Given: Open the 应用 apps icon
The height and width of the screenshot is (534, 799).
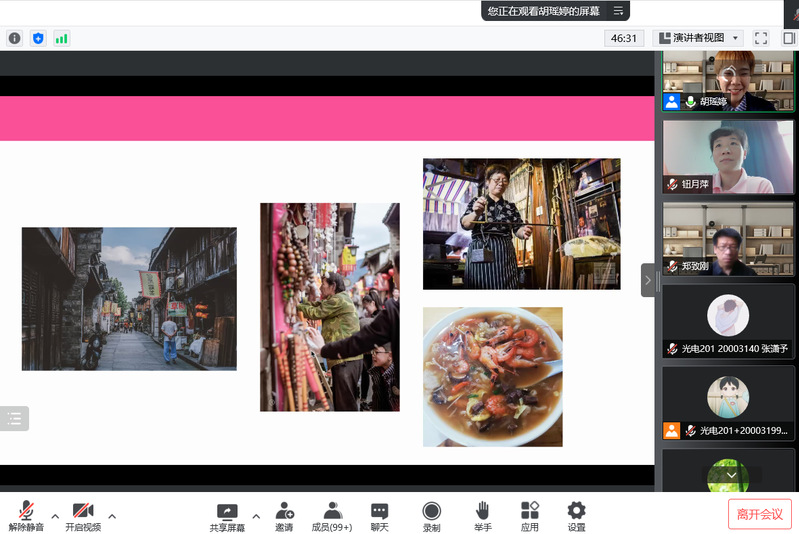Looking at the screenshot, I should (529, 516).
